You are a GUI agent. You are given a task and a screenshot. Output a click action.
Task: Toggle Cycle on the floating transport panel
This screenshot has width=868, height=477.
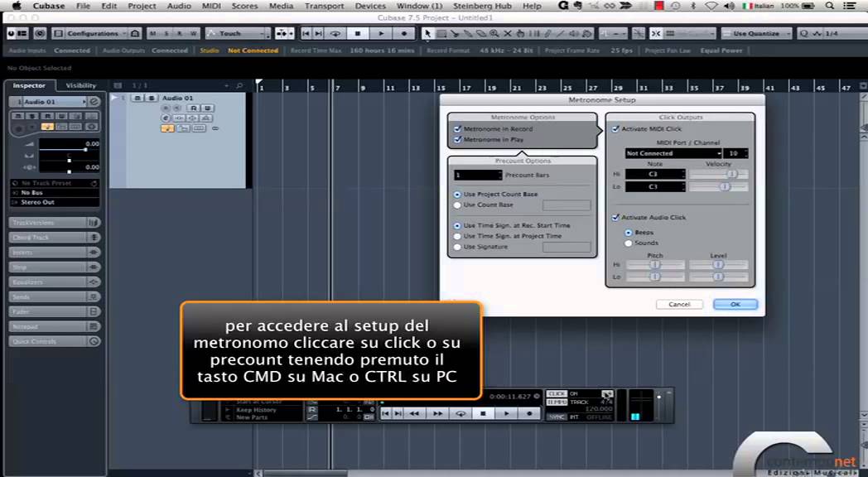tap(460, 413)
